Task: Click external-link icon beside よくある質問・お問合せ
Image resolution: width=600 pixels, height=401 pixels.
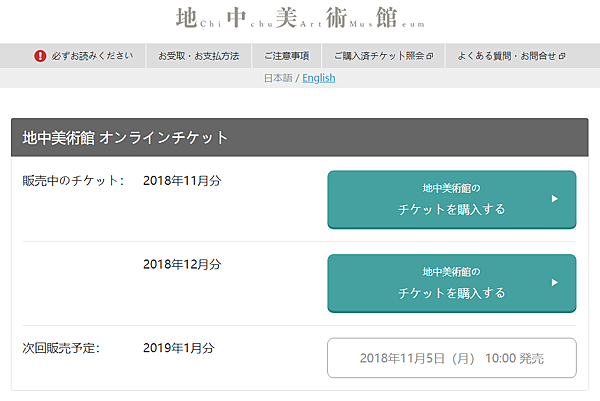Action: coord(563,56)
